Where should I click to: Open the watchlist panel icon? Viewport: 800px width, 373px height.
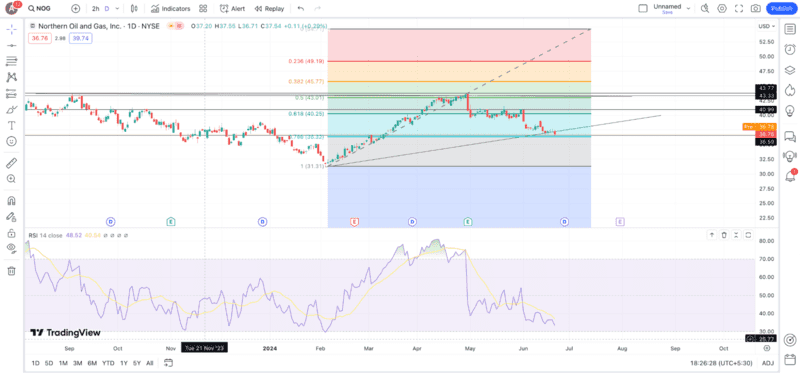click(x=790, y=29)
